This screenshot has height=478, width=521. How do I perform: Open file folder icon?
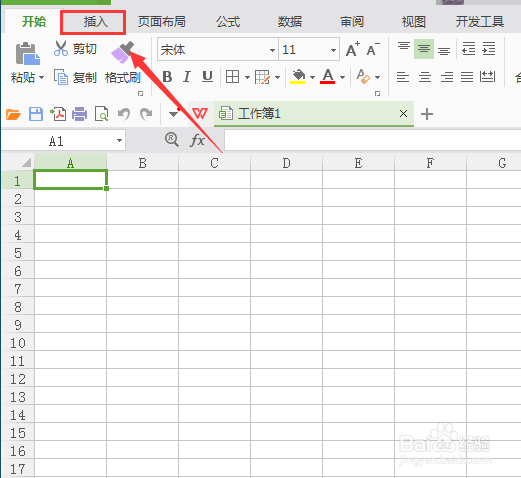tap(13, 114)
